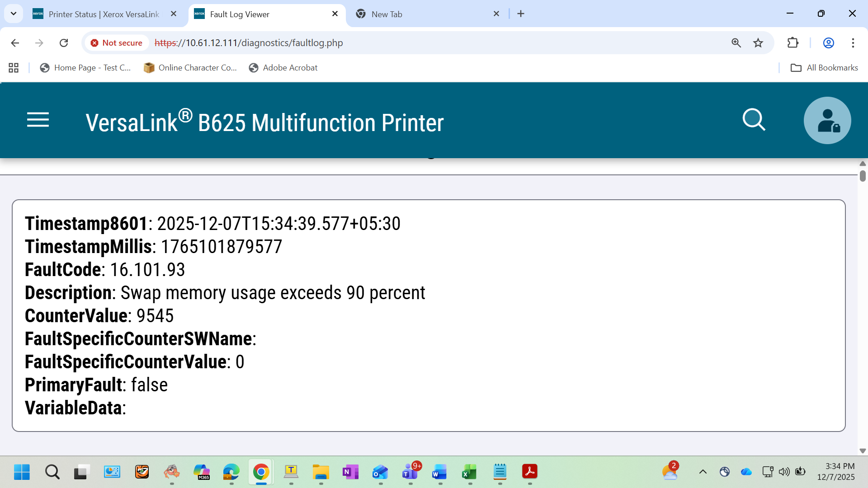Expand the tab search chevron
The width and height of the screenshot is (868, 488).
(x=14, y=14)
